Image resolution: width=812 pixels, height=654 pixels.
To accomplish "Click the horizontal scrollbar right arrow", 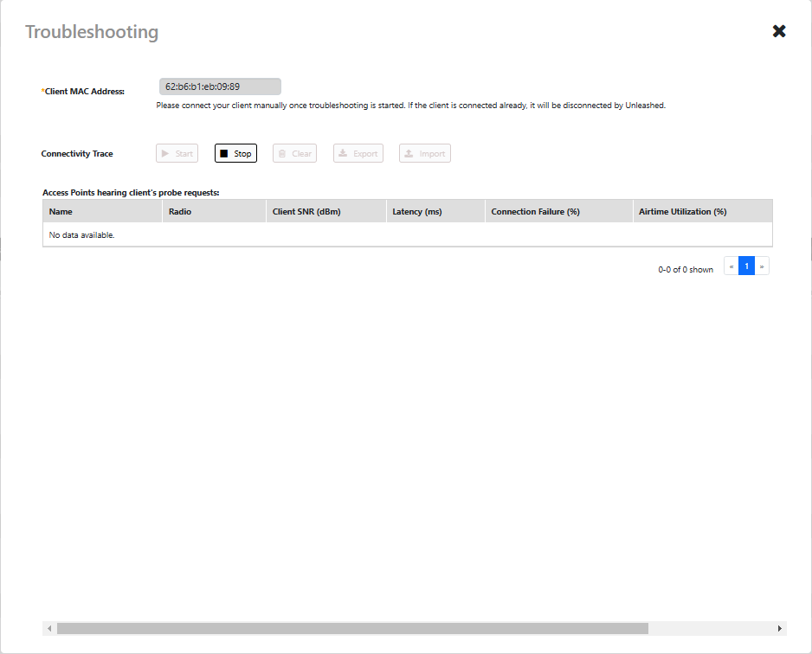I will coord(780,629).
